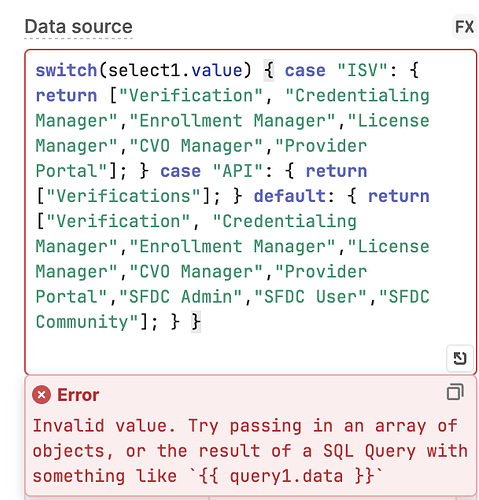Click the Error heading text
The height and width of the screenshot is (500, 479).
click(78, 395)
